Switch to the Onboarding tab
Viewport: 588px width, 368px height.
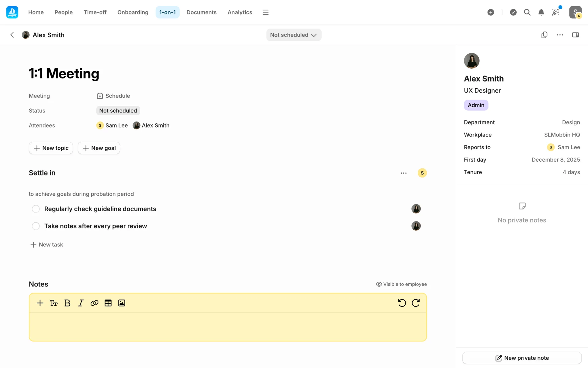(x=133, y=12)
